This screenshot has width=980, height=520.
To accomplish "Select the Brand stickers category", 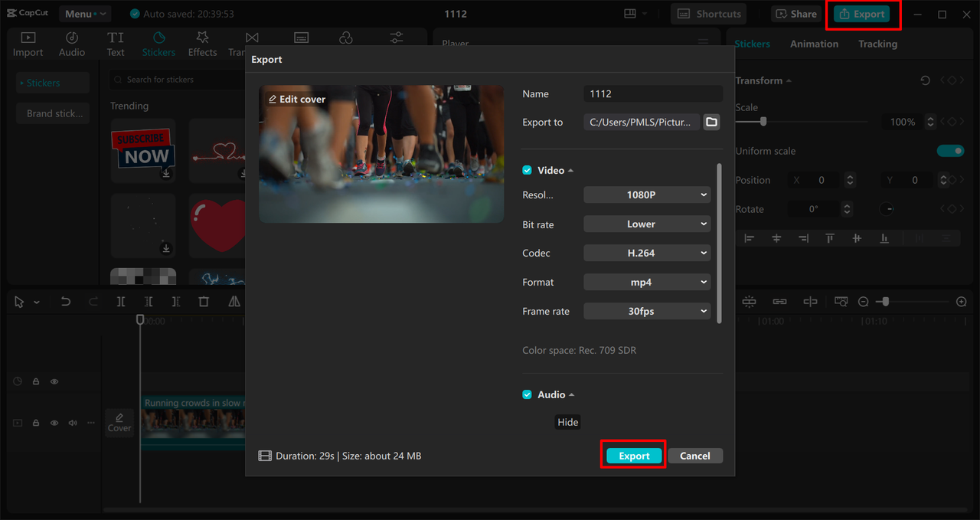I will pyautogui.click(x=53, y=113).
